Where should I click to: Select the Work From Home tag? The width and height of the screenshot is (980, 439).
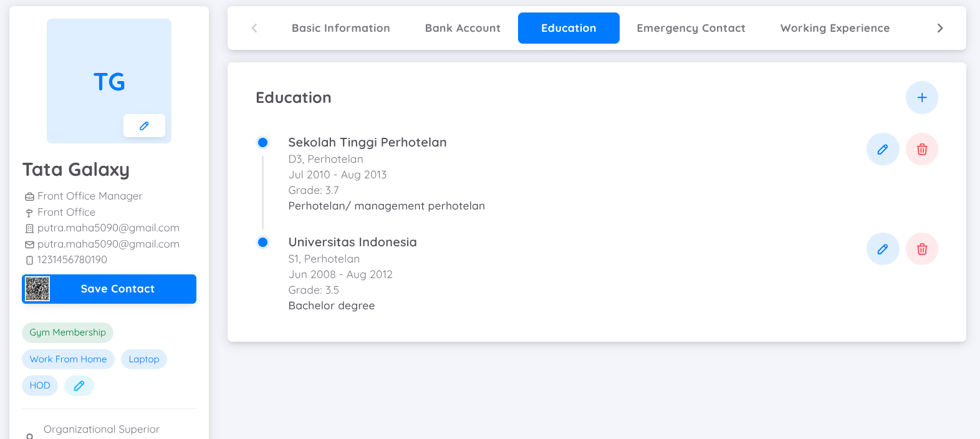pos(68,359)
